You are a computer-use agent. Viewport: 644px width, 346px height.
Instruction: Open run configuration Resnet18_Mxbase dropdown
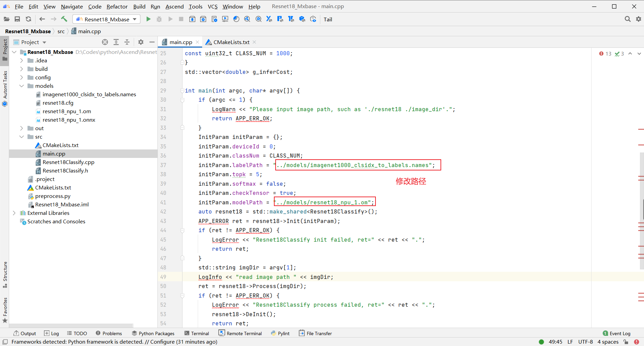pos(106,19)
